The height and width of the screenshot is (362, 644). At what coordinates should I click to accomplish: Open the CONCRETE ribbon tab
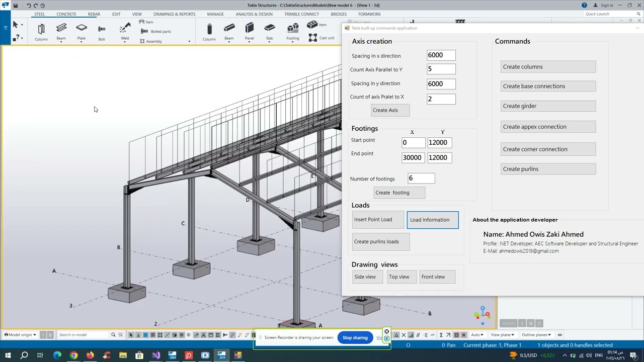pyautogui.click(x=66, y=14)
